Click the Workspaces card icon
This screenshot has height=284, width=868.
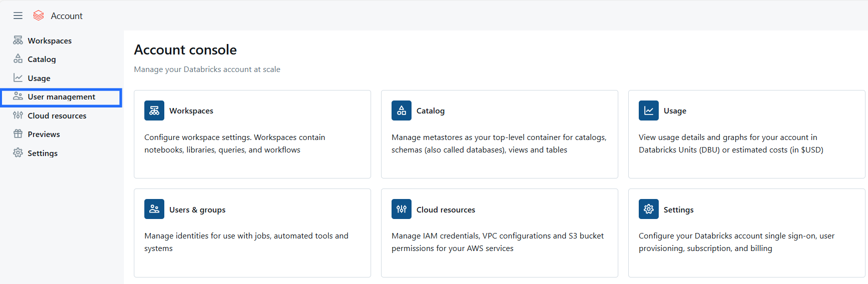[x=154, y=110]
